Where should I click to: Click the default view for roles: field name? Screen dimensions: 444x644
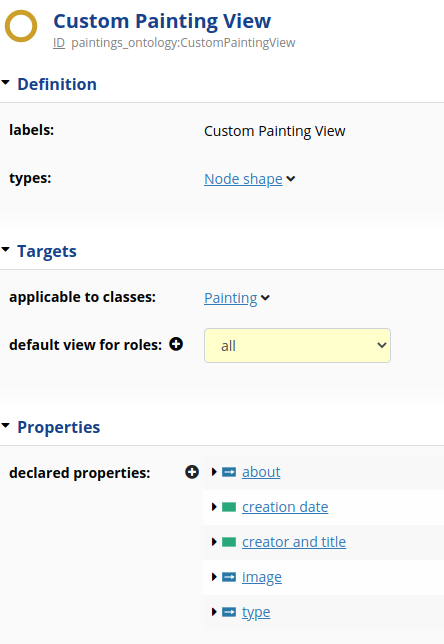tap(85, 345)
